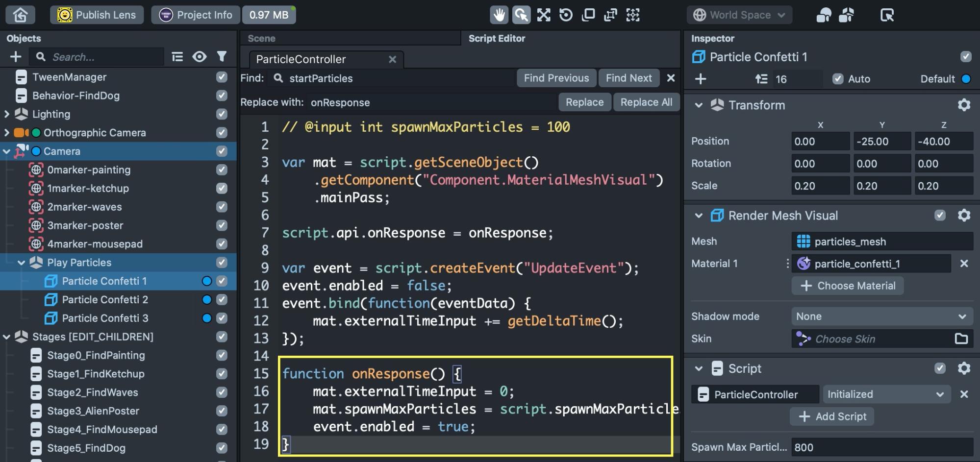Open the Objects filter funnel

coord(222,57)
